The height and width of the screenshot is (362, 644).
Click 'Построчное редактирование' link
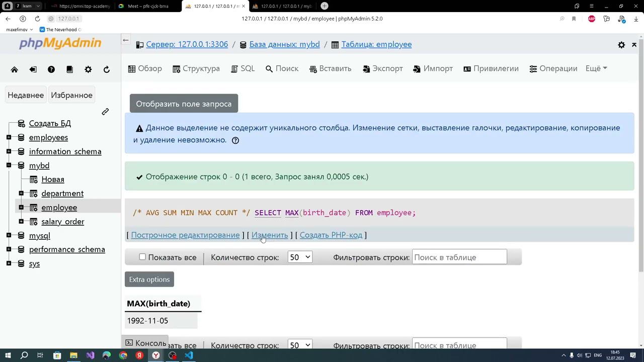point(185,235)
